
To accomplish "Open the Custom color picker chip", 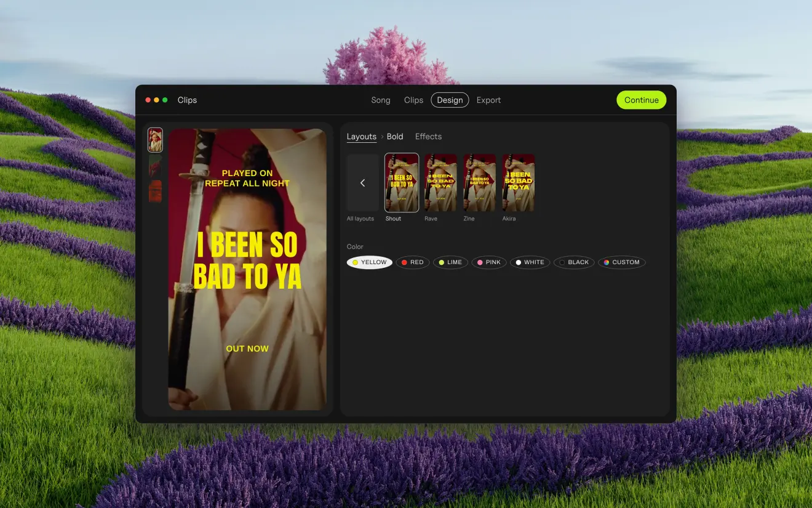I will (622, 262).
